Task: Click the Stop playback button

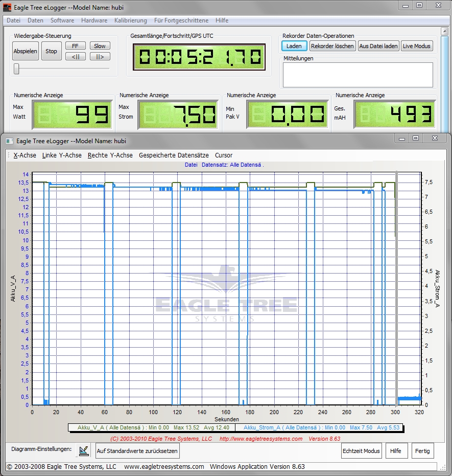Action: (51, 51)
